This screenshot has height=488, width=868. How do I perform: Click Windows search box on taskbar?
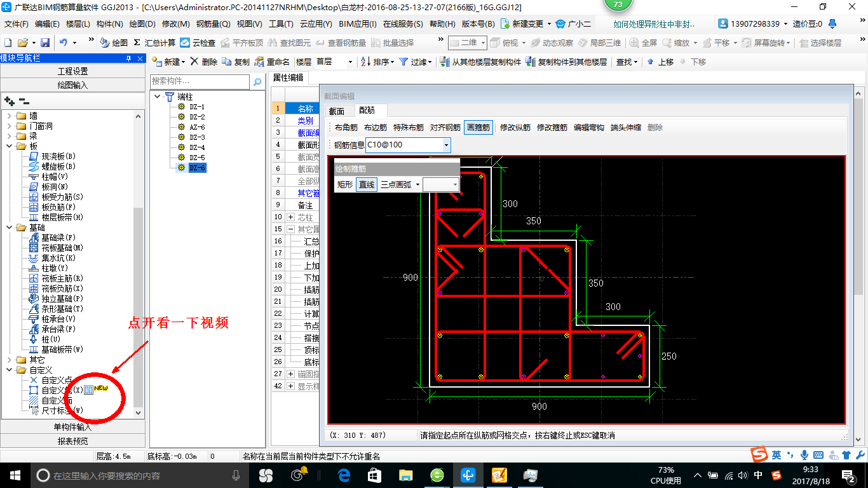point(140,475)
